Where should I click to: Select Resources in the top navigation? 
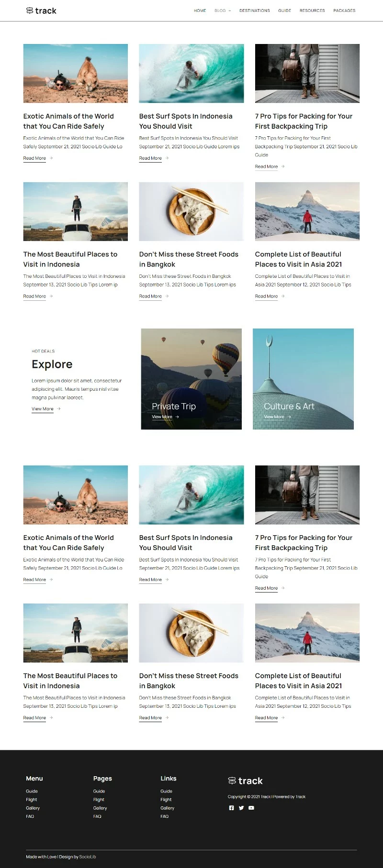coord(312,11)
